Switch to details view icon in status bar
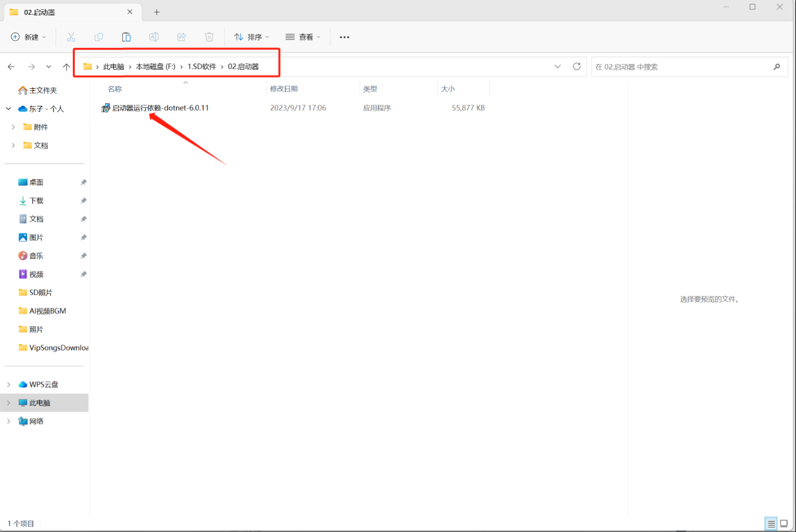The width and height of the screenshot is (796, 532). point(771,524)
